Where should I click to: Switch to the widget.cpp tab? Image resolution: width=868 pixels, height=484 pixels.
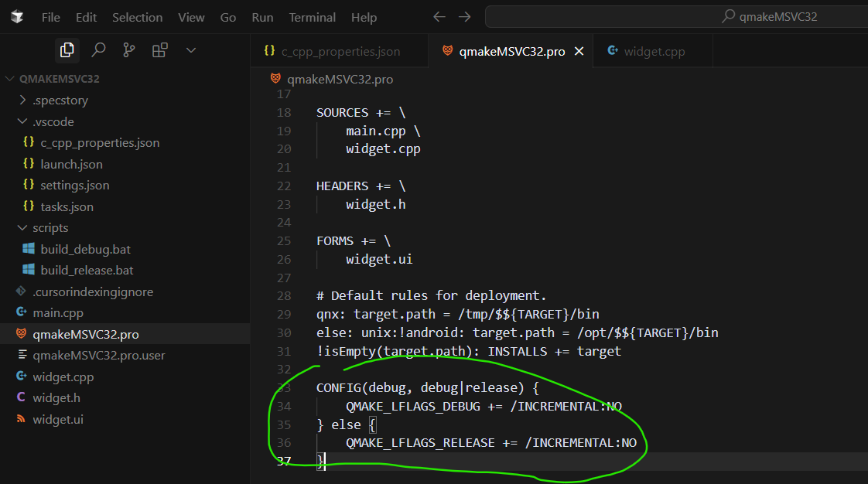coord(654,49)
